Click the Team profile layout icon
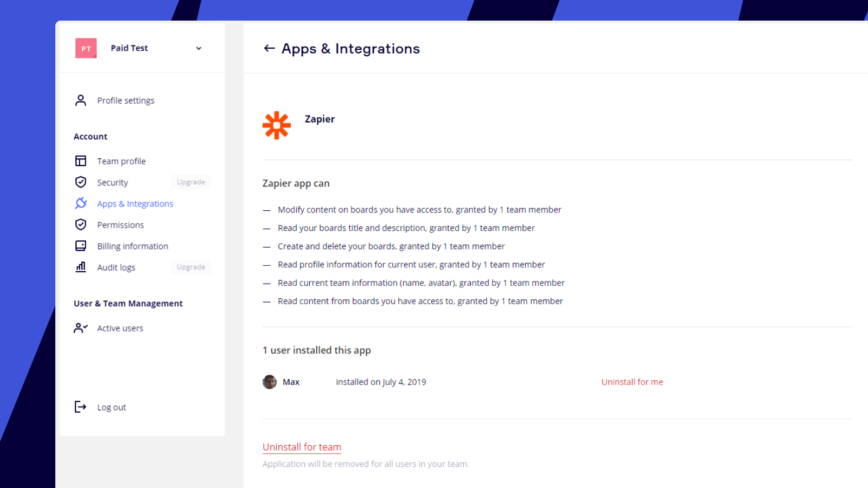The image size is (868, 488). click(x=81, y=161)
